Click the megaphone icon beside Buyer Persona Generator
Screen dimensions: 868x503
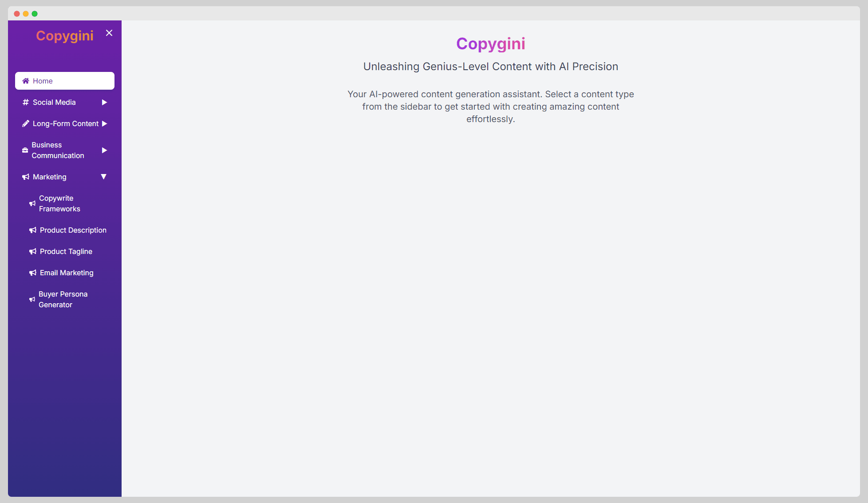pos(32,299)
